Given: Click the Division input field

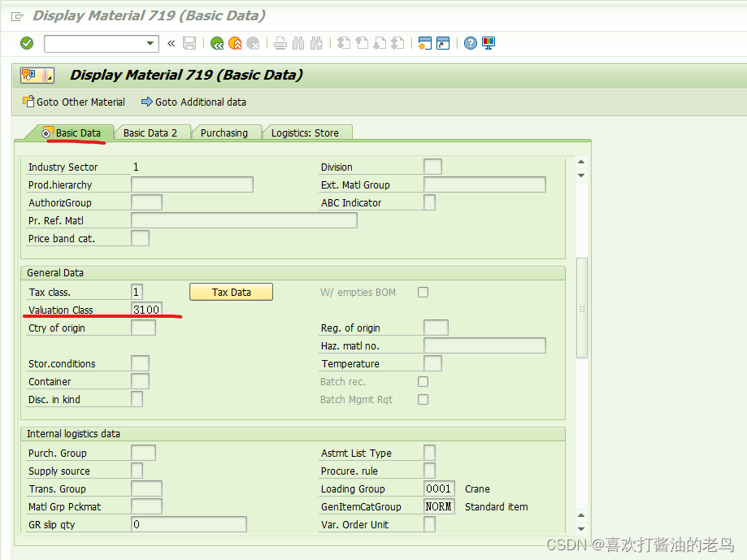Looking at the screenshot, I should 432,167.
